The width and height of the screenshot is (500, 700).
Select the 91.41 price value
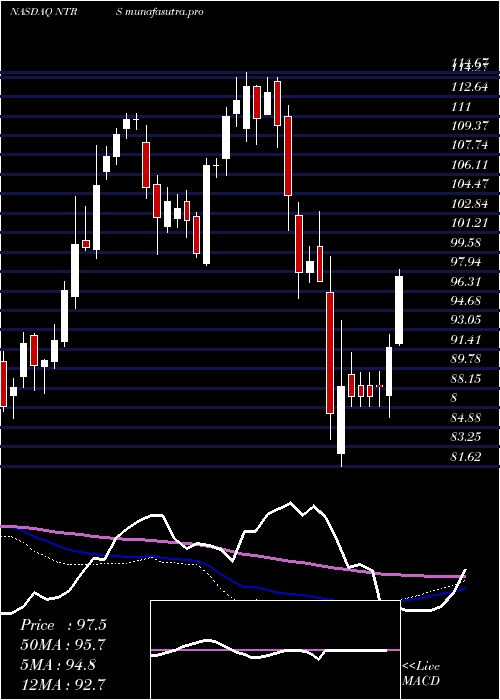click(x=467, y=339)
